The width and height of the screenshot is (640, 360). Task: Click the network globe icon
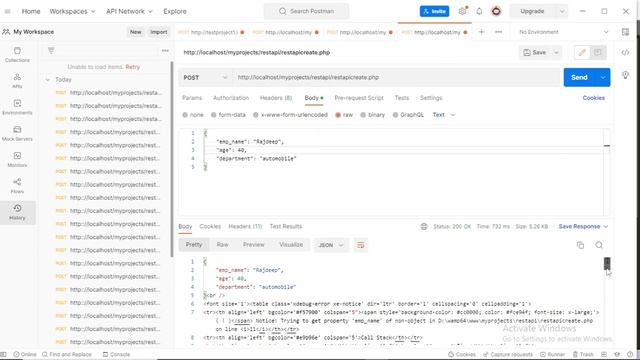[x=424, y=227]
